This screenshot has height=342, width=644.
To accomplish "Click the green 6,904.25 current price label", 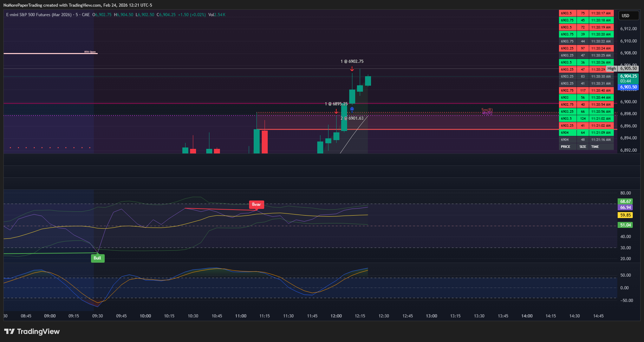I will (x=629, y=76).
